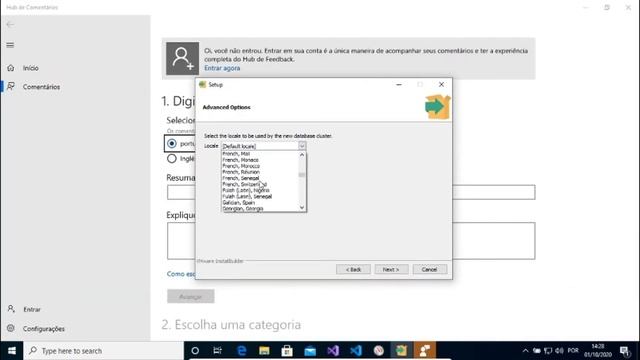Select the Português language radio button

click(172, 143)
